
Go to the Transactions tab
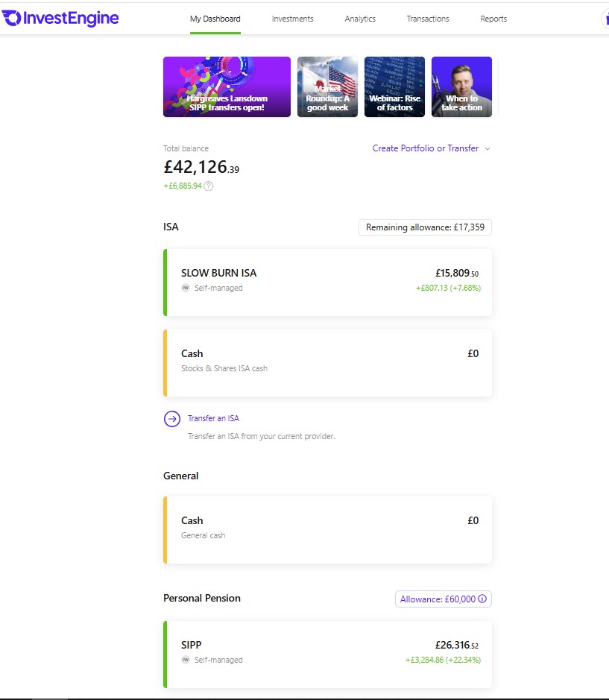[428, 19]
